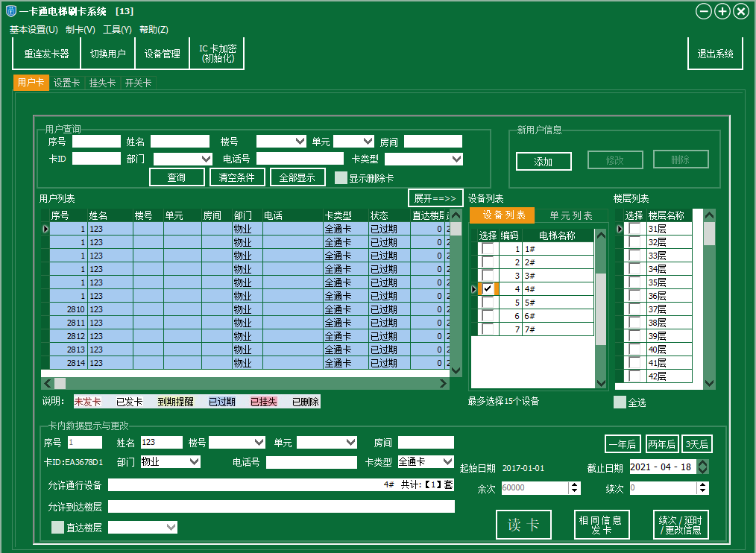Click the 重连发卡器 toolbar button
The width and height of the screenshot is (756, 553).
(x=46, y=54)
